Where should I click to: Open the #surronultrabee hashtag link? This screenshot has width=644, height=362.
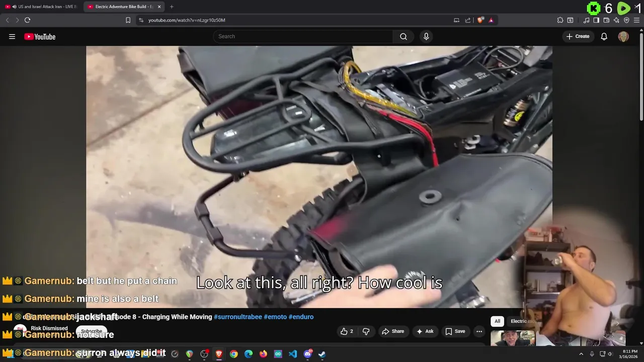point(237,317)
